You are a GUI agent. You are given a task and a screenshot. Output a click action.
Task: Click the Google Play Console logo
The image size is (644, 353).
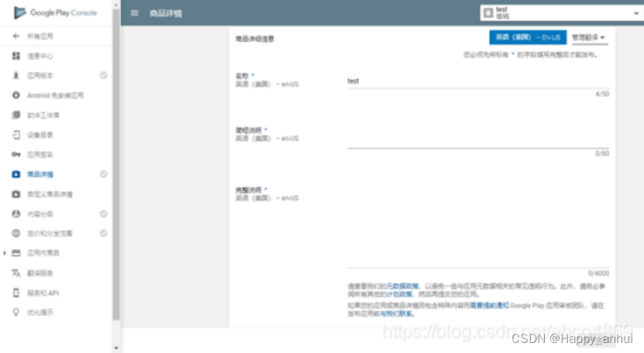pyautogui.click(x=56, y=12)
